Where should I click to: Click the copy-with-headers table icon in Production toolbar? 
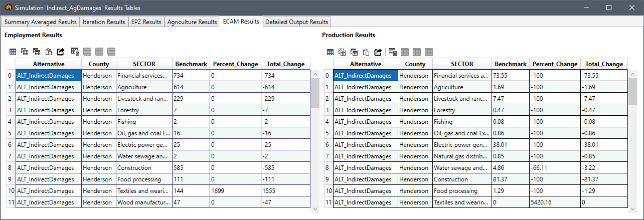click(354, 52)
